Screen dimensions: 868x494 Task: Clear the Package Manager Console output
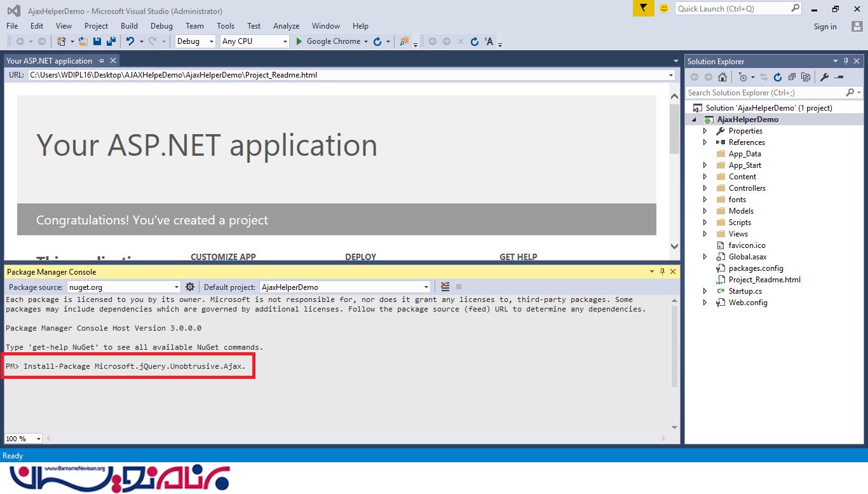(x=445, y=287)
